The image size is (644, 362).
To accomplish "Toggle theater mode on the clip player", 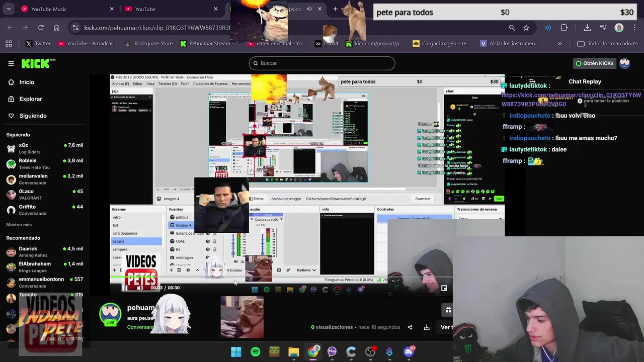I will click(x=444, y=288).
